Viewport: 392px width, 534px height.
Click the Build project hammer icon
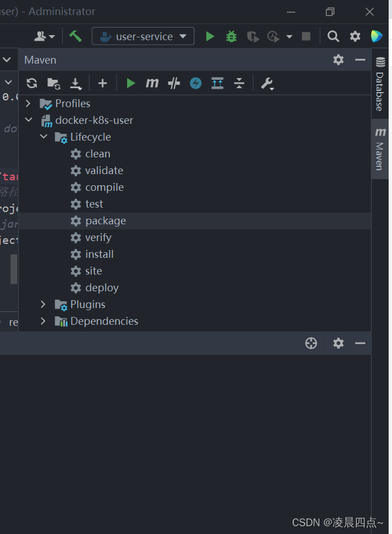(75, 36)
